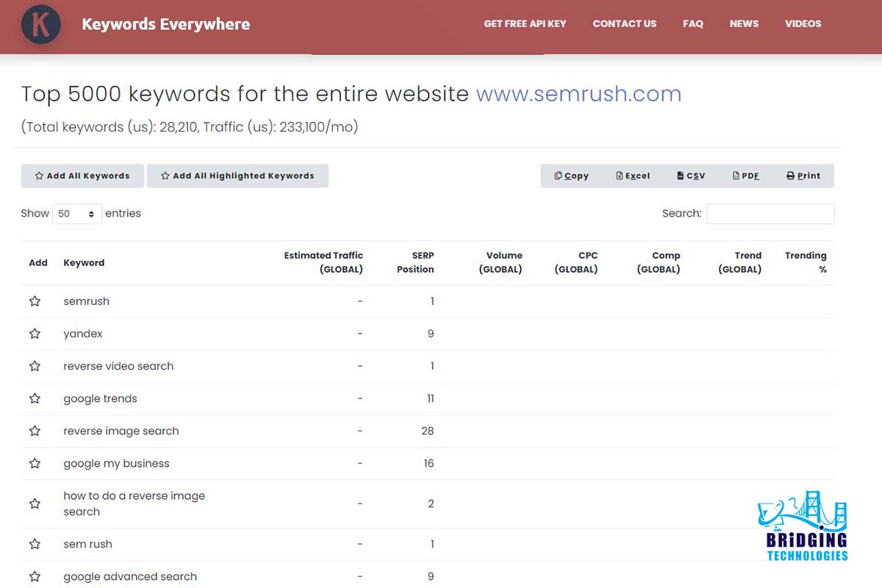Sort by the Keyword column header
The height and width of the screenshot is (588, 882).
click(x=84, y=262)
